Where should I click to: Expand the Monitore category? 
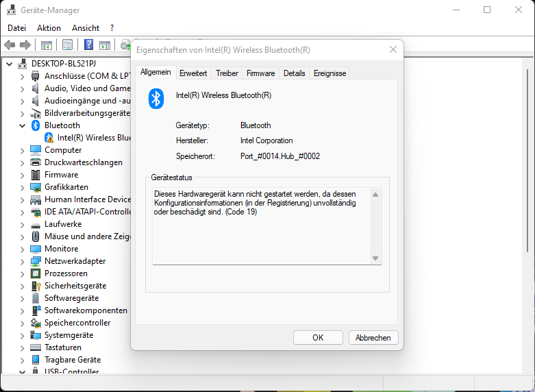pos(22,249)
